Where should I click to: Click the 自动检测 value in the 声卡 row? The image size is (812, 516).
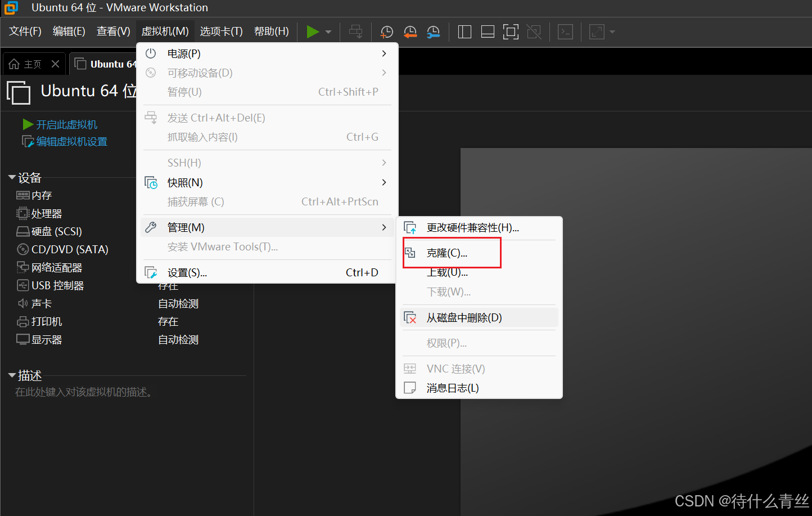click(178, 304)
